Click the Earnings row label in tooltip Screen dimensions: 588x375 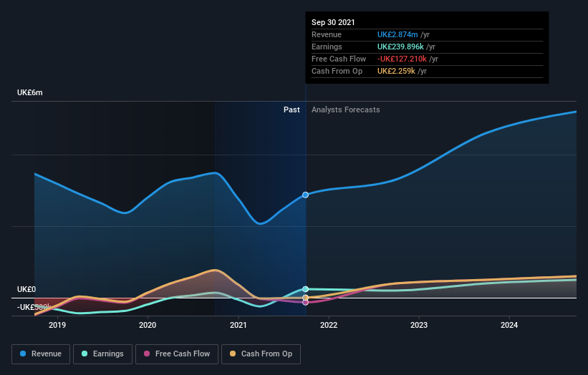click(327, 47)
